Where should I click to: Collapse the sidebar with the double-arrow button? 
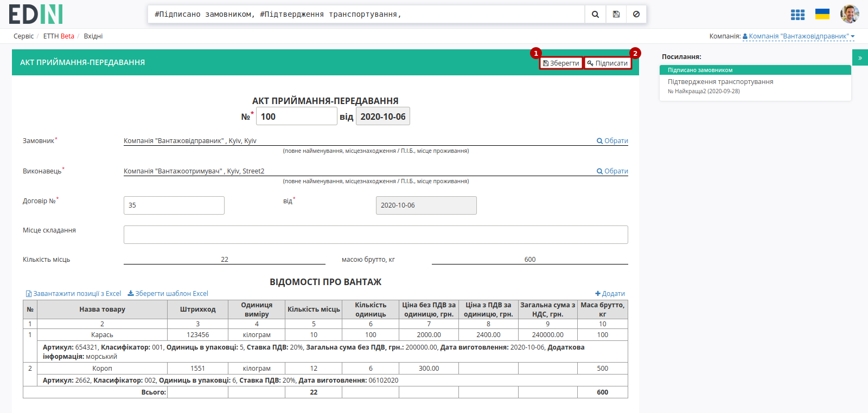pos(860,57)
